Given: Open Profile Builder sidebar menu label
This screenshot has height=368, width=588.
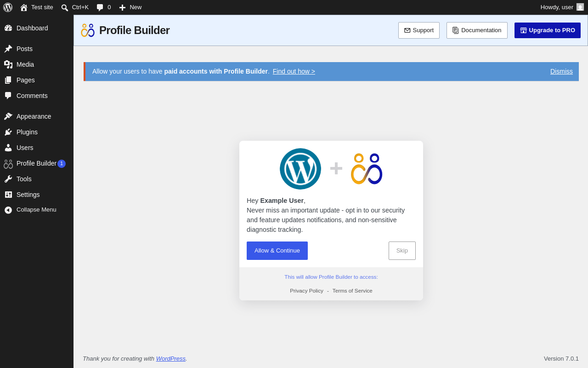Looking at the screenshot, I should pyautogui.click(x=36, y=163).
